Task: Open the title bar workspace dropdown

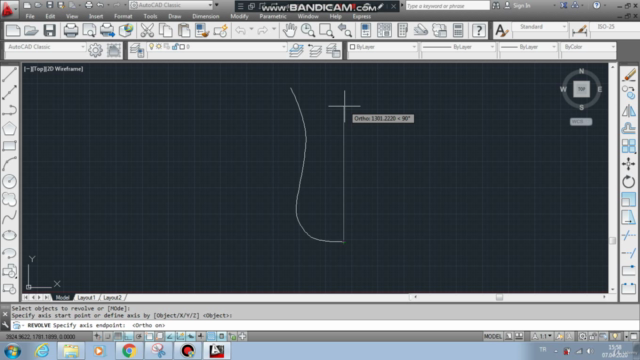Action: [x=171, y=5]
